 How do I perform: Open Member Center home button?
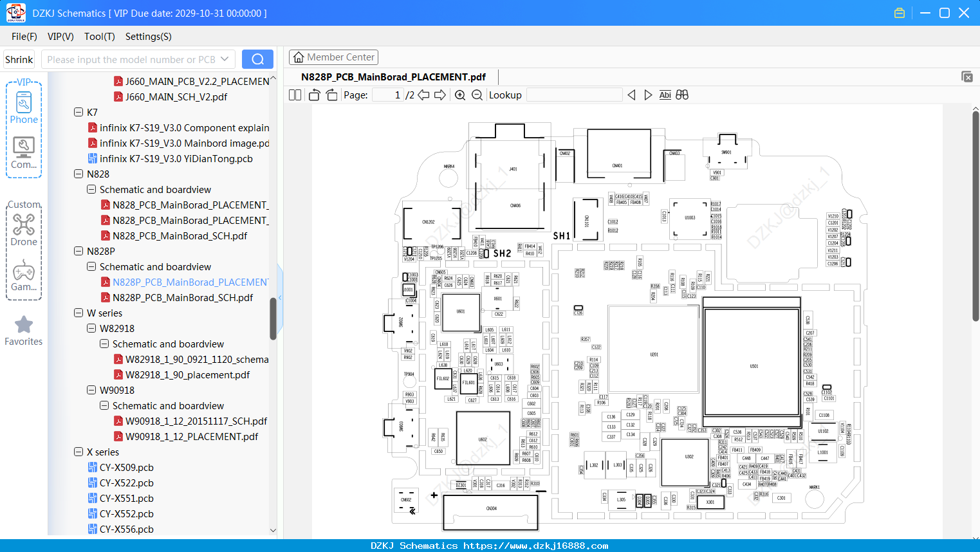pyautogui.click(x=333, y=57)
